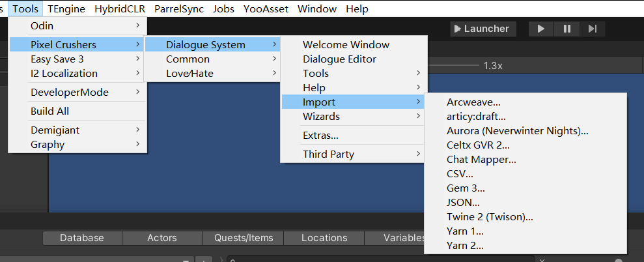Open the HybridCLR menu
Viewport: 644px width, 262px height.
(120, 8)
